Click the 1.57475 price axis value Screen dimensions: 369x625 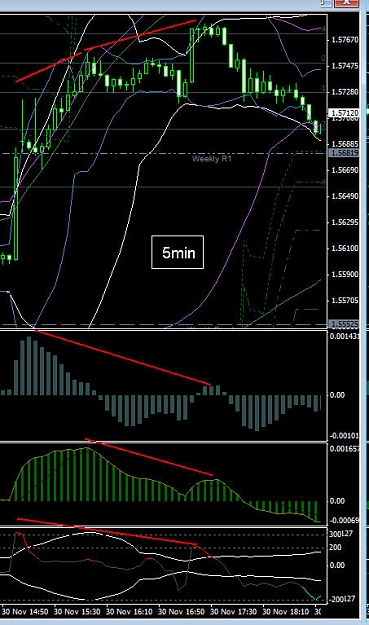(345, 66)
